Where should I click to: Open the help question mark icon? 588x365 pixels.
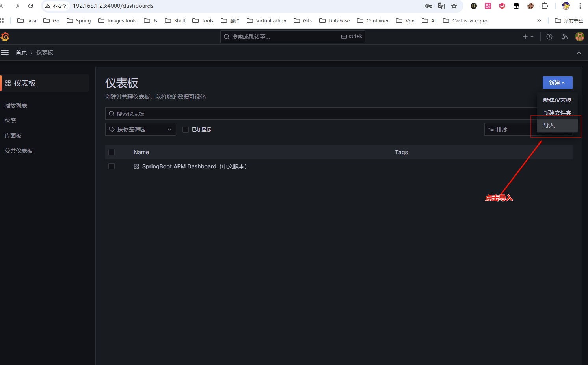[549, 37]
